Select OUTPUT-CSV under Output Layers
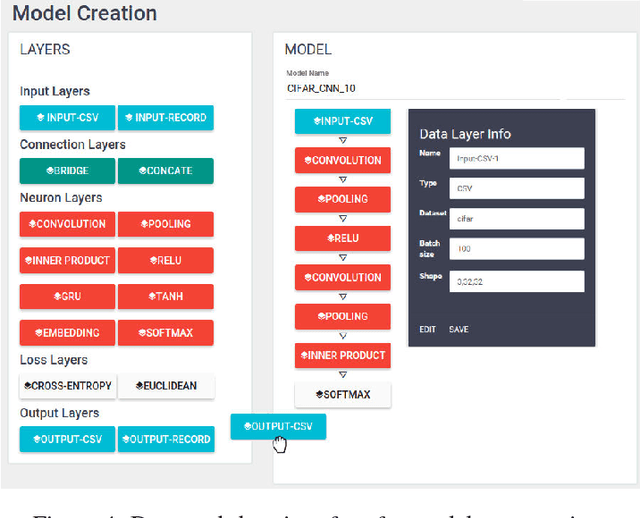Image resolution: width=640 pixels, height=518 pixels. tap(67, 439)
